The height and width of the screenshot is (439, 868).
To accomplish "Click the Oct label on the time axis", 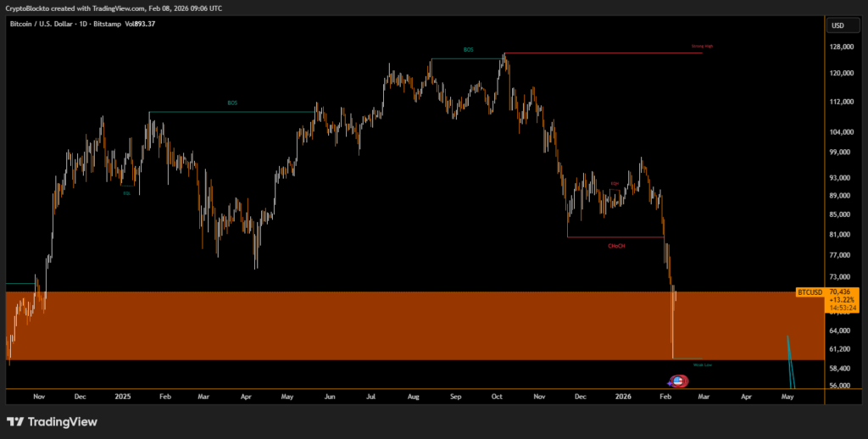I will click(x=497, y=396).
